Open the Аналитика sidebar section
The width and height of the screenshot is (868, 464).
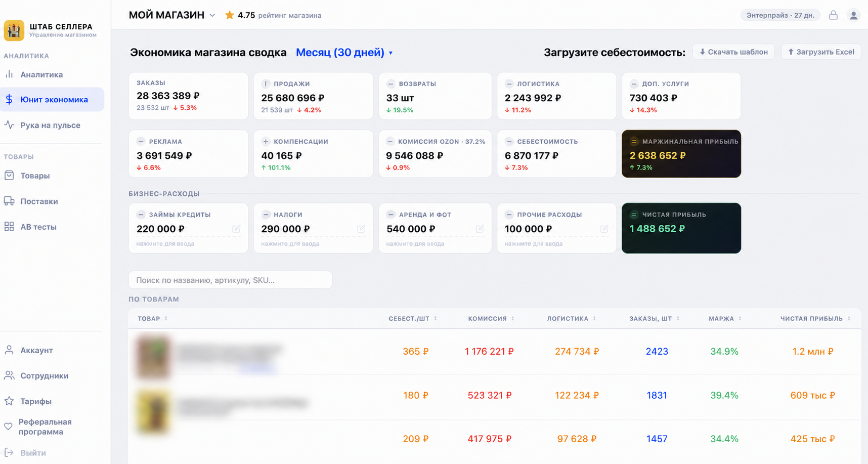pos(52,74)
